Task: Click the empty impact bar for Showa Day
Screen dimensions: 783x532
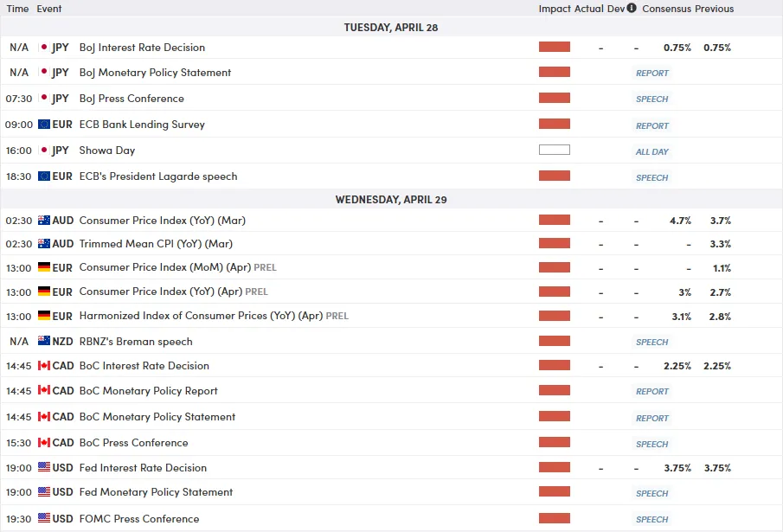Action: point(555,150)
